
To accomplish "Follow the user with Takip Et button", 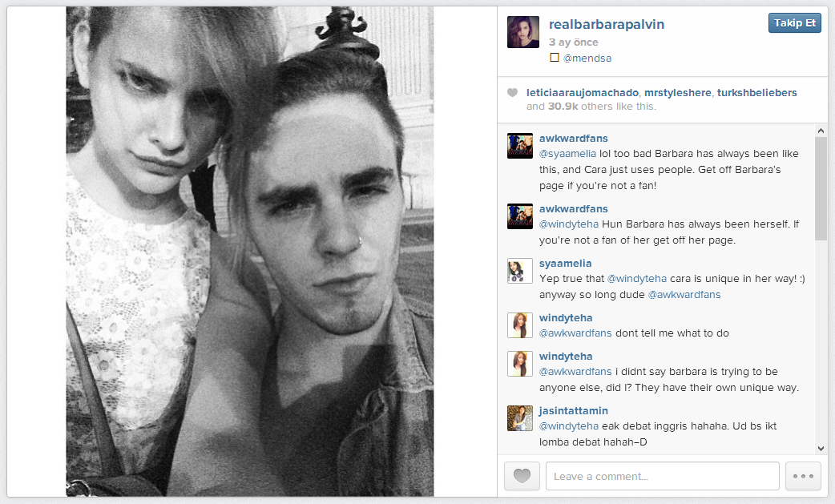I will coord(794,23).
